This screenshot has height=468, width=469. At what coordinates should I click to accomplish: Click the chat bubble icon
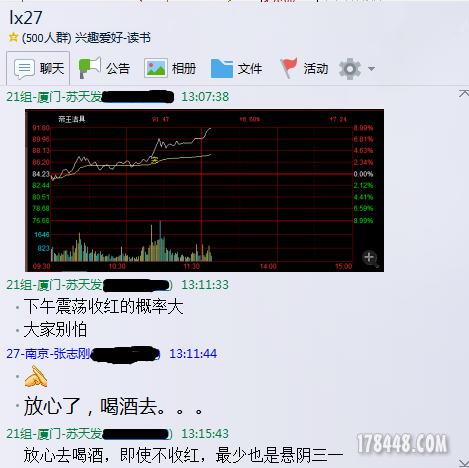24,69
